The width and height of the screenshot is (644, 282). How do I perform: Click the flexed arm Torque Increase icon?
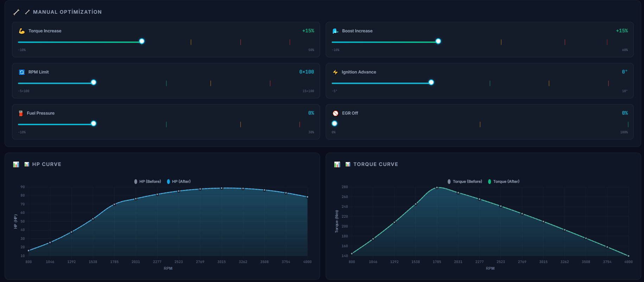pos(22,31)
